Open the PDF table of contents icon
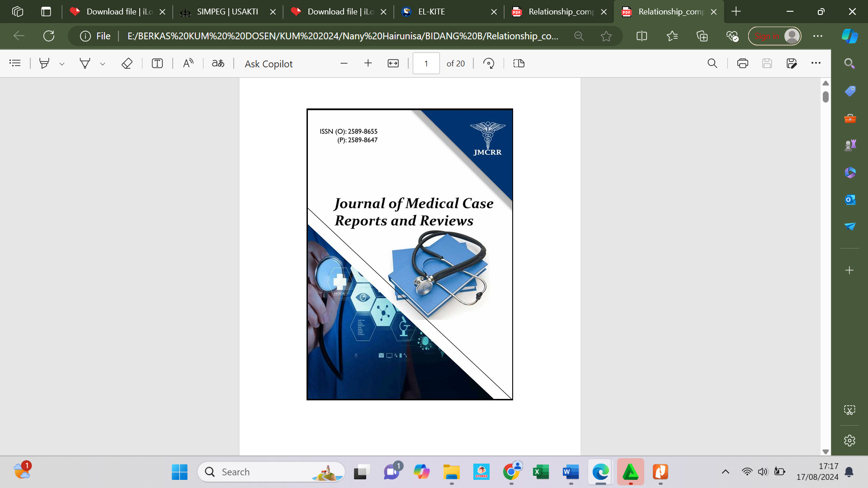 click(15, 63)
